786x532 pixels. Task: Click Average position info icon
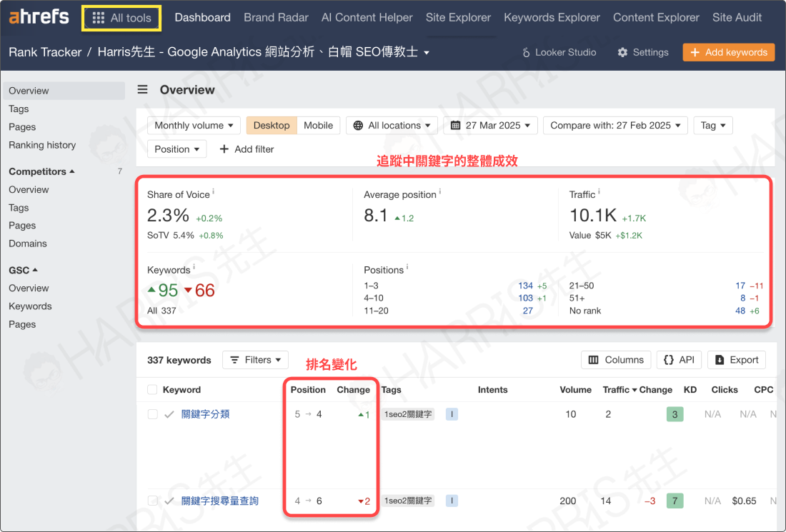(440, 191)
